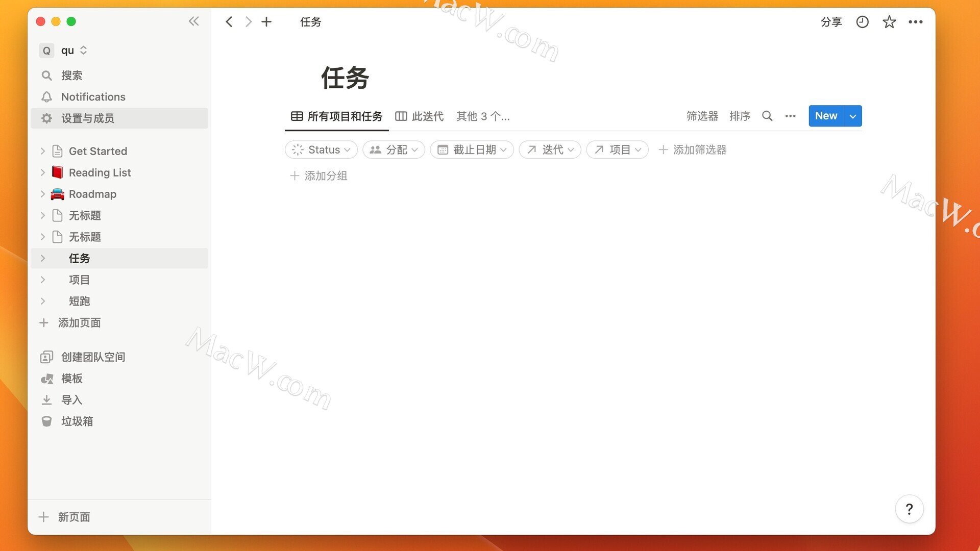980x551 pixels.
Task: Favorite this page with star icon
Action: (889, 22)
